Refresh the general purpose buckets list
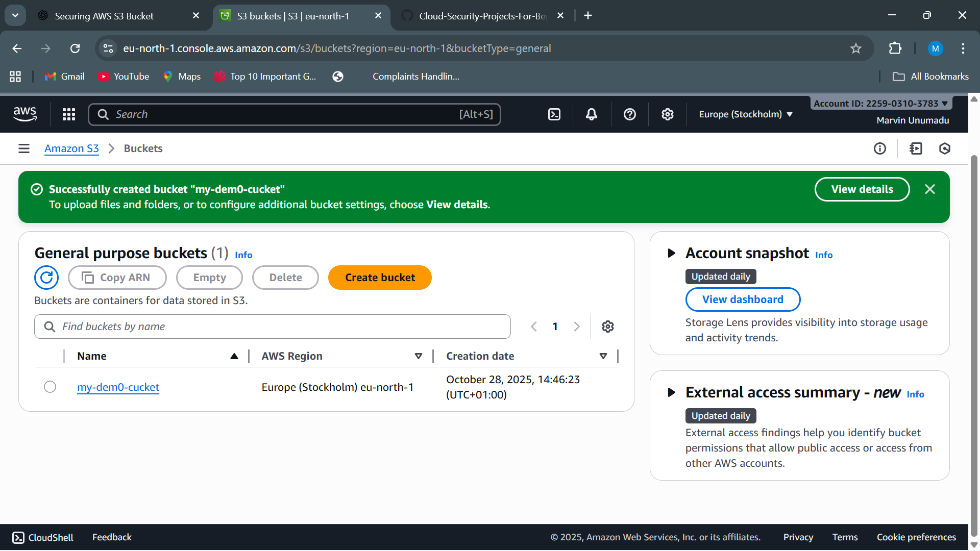The image size is (980, 551). click(46, 278)
